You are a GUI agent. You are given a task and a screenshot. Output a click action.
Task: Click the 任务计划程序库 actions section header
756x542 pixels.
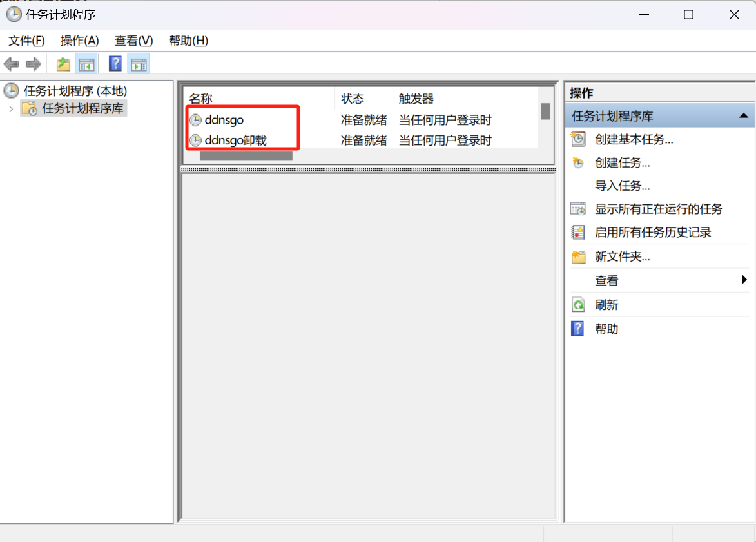click(659, 116)
